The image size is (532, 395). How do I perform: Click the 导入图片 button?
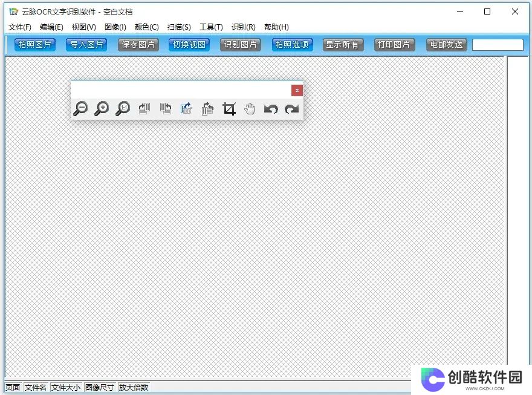86,45
